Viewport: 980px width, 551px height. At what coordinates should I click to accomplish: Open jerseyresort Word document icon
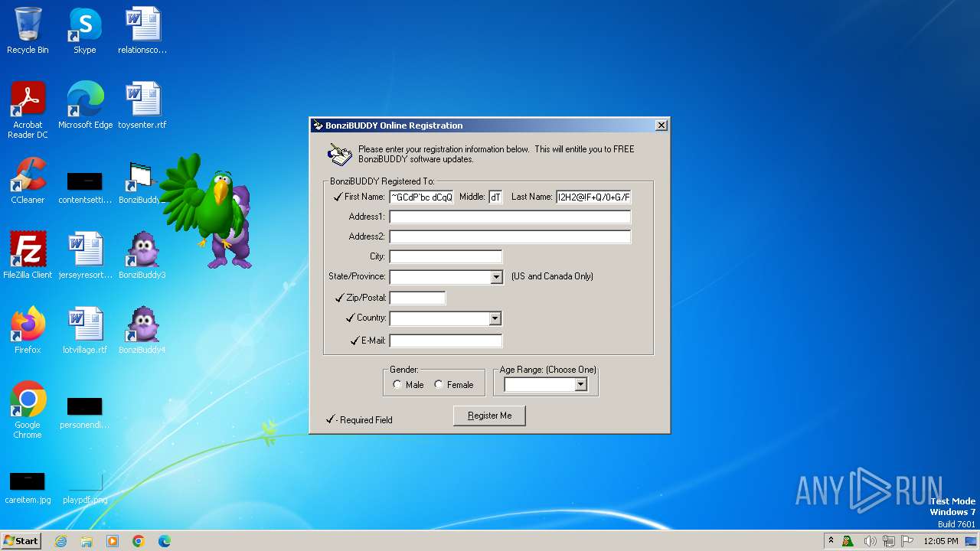point(85,255)
